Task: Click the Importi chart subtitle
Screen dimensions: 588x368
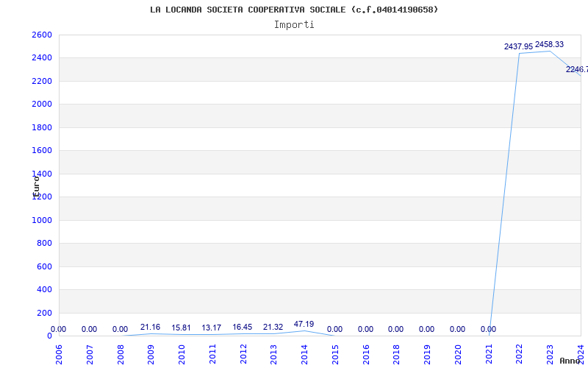Action: tap(294, 25)
